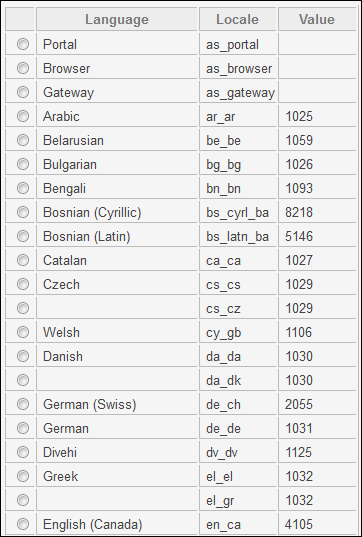Select the da_dk locale radio button
362x537 pixels.
tap(23, 380)
